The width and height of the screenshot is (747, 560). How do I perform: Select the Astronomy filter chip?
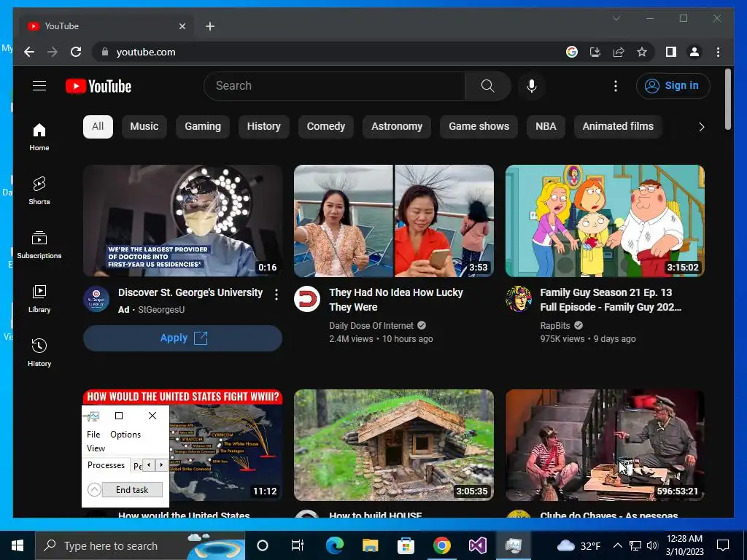[x=397, y=127]
